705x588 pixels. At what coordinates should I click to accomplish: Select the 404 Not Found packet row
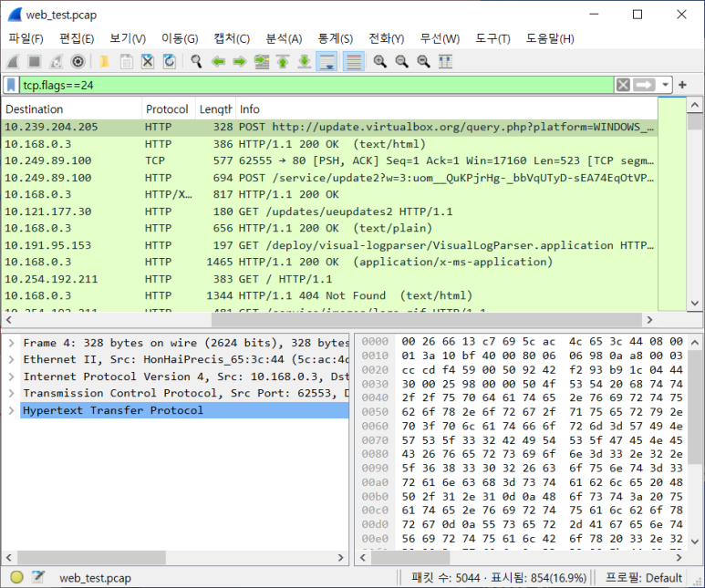click(x=329, y=295)
